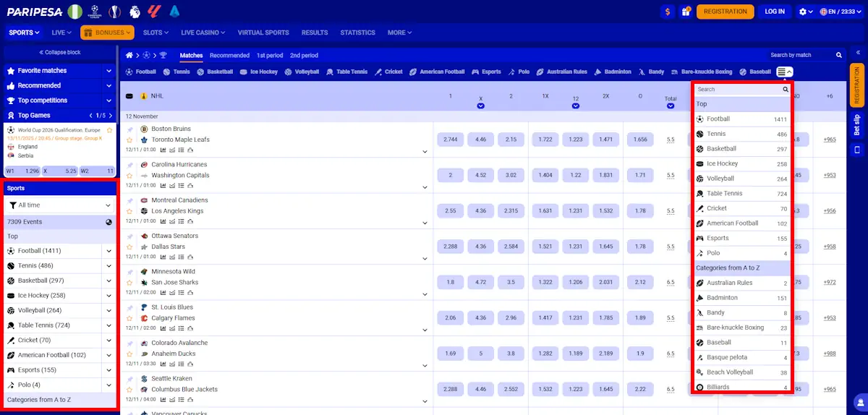Favorite the San Jose Sharks match star
This screenshot has height=415, width=868.
click(x=129, y=282)
